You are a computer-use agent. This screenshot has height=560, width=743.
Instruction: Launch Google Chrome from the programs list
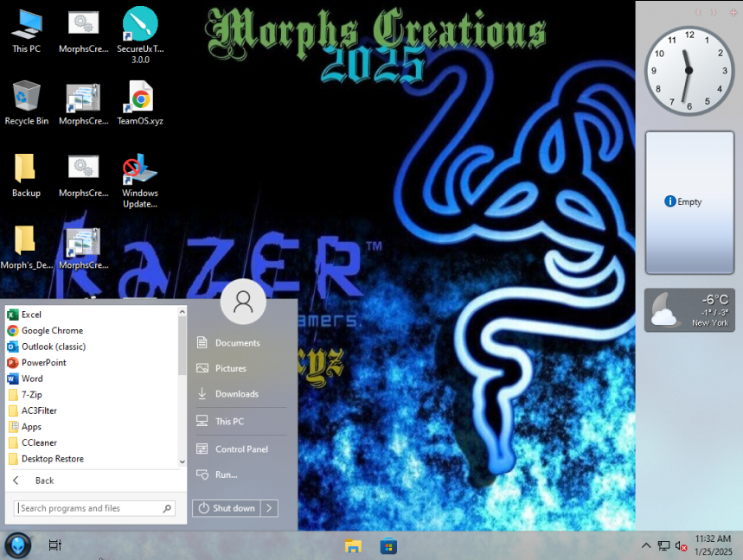(x=92, y=330)
